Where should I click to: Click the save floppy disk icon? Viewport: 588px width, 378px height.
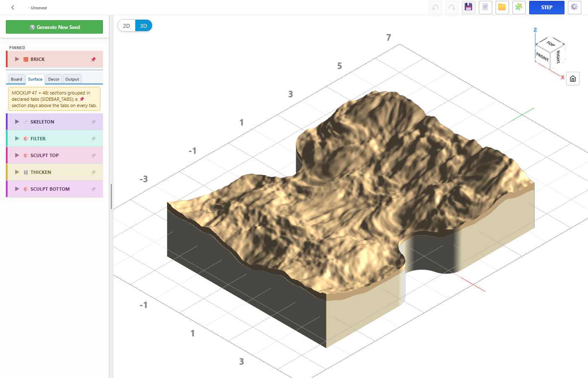coord(469,8)
